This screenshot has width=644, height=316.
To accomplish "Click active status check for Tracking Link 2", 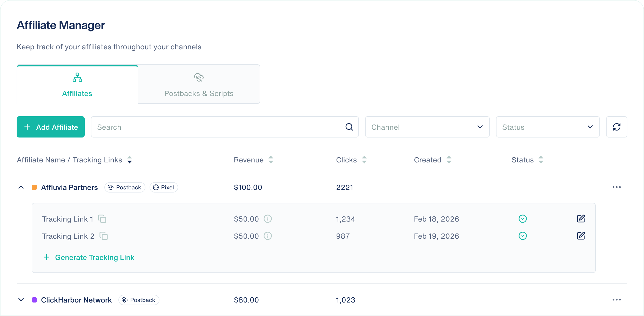I will coord(522,236).
